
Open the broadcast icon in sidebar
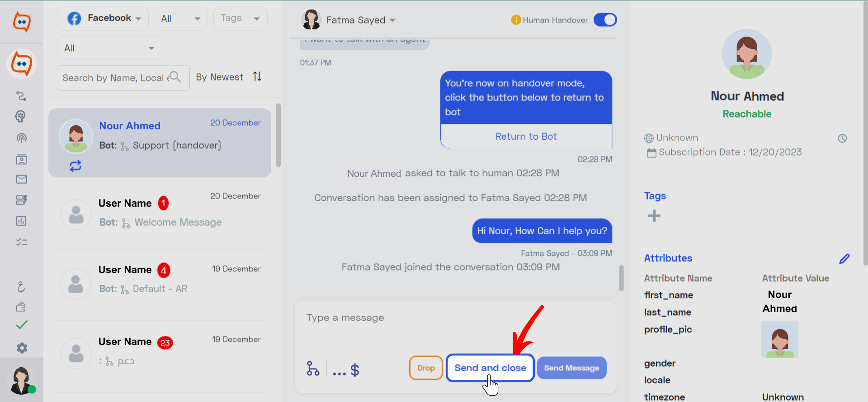click(x=21, y=138)
